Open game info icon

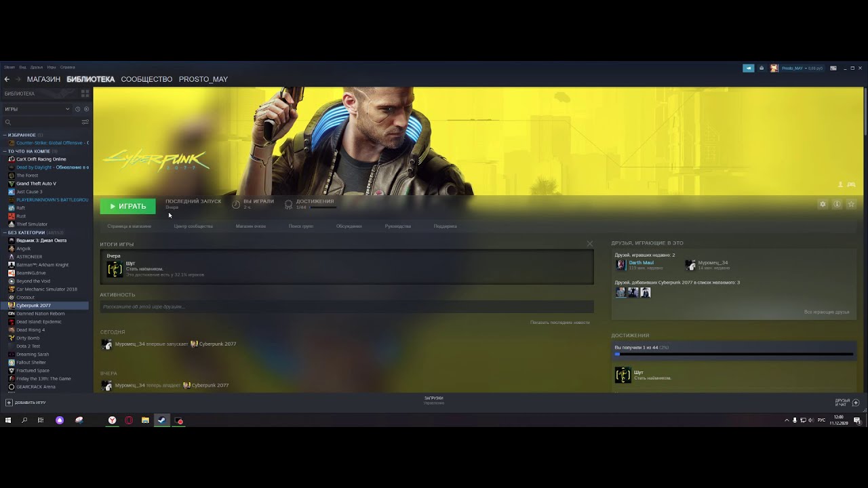(837, 204)
